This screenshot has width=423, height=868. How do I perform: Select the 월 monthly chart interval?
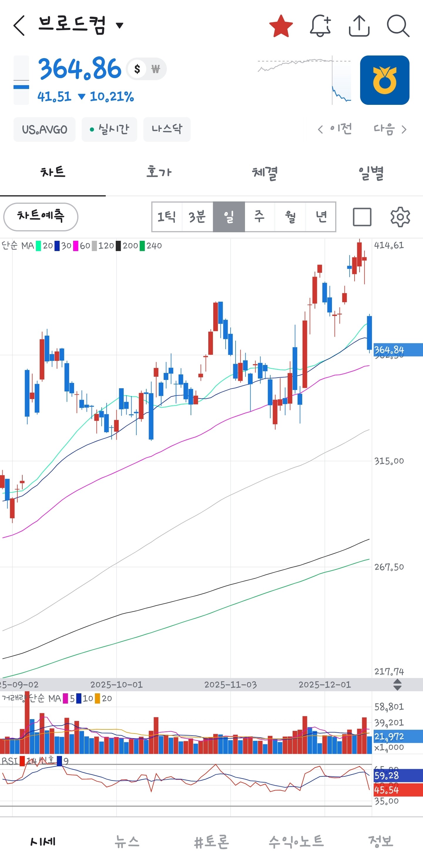tap(290, 217)
